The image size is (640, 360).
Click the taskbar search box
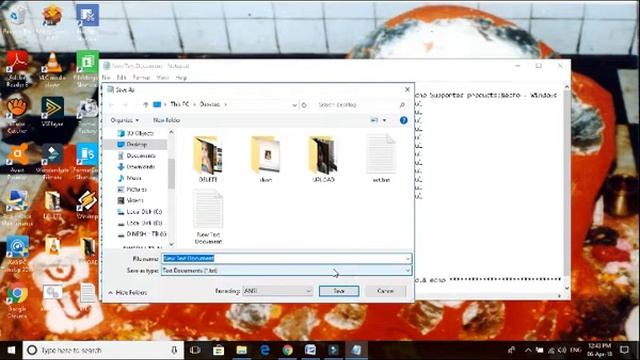[103, 350]
